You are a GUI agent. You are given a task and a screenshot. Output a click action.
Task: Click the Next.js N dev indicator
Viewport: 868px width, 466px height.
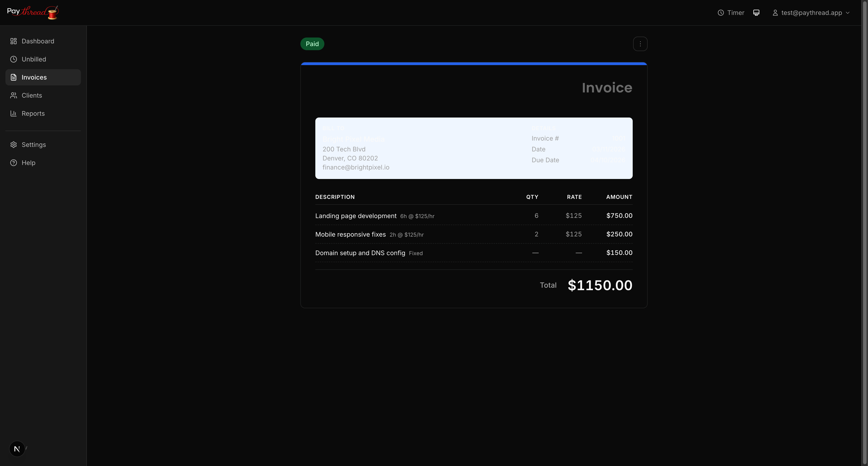(x=17, y=449)
